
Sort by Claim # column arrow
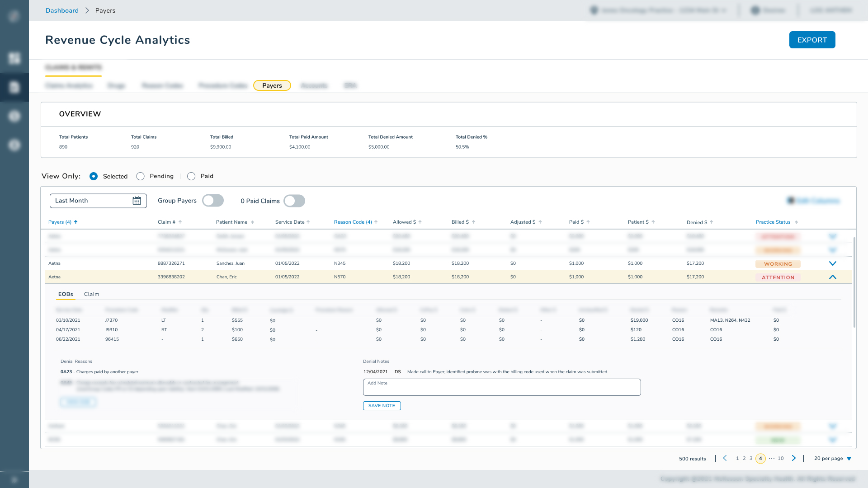click(x=180, y=222)
